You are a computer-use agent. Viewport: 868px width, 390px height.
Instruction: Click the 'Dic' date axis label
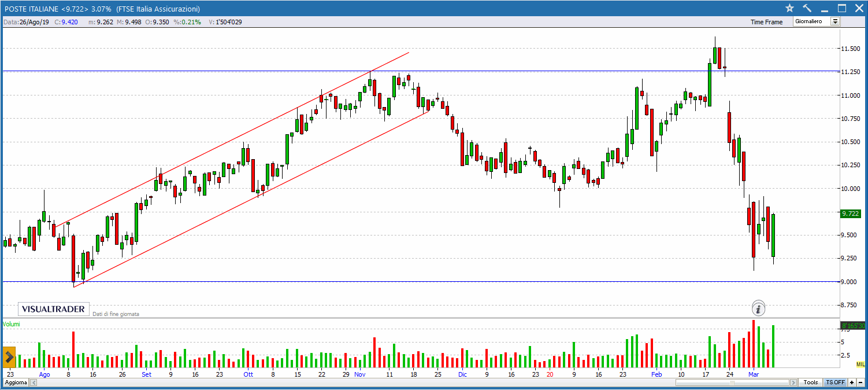[x=462, y=374]
